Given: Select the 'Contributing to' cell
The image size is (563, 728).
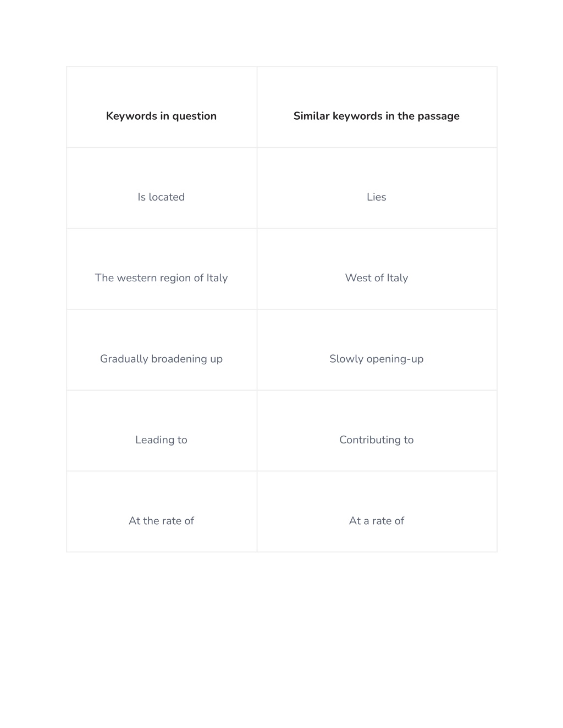Looking at the screenshot, I should (x=377, y=430).
